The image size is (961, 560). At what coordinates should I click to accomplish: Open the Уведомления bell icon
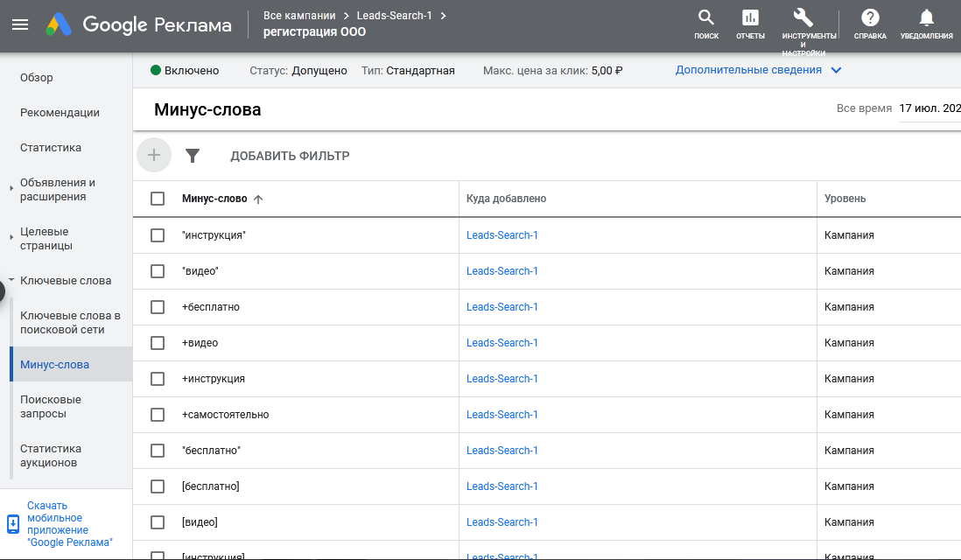click(927, 17)
